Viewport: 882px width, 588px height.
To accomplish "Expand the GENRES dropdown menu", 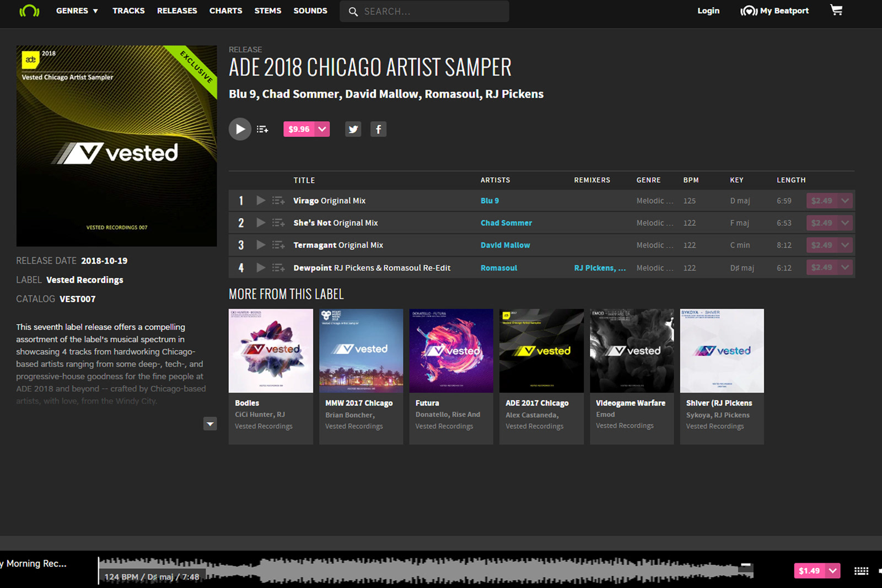I will [77, 10].
